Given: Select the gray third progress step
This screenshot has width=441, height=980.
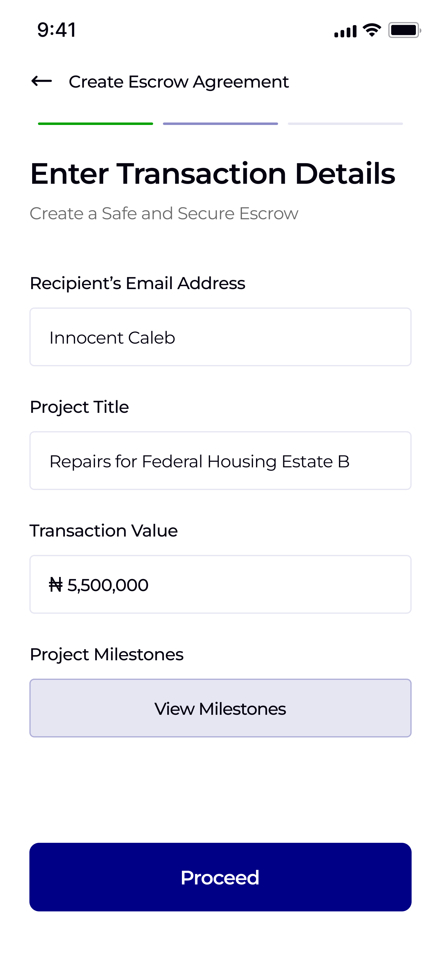Looking at the screenshot, I should (345, 124).
